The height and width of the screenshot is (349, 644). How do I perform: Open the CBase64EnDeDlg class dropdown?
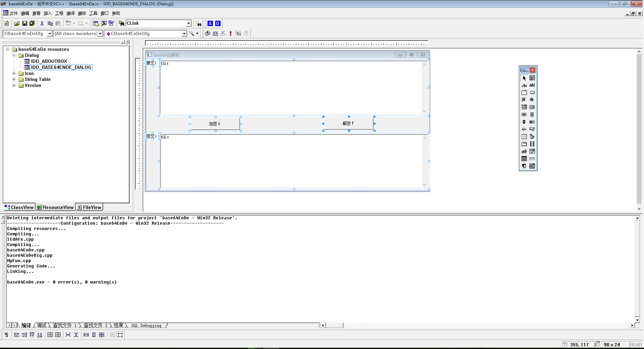coord(50,33)
